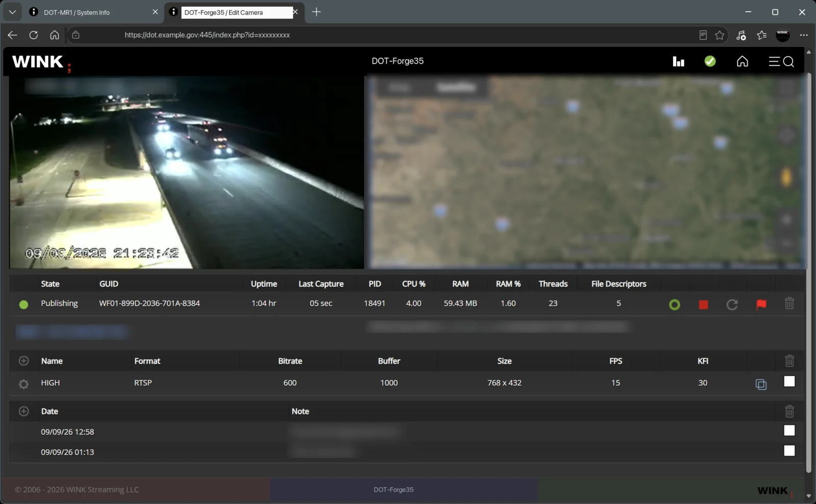Stop the camera with red square
The image size is (816, 504).
coord(703,305)
